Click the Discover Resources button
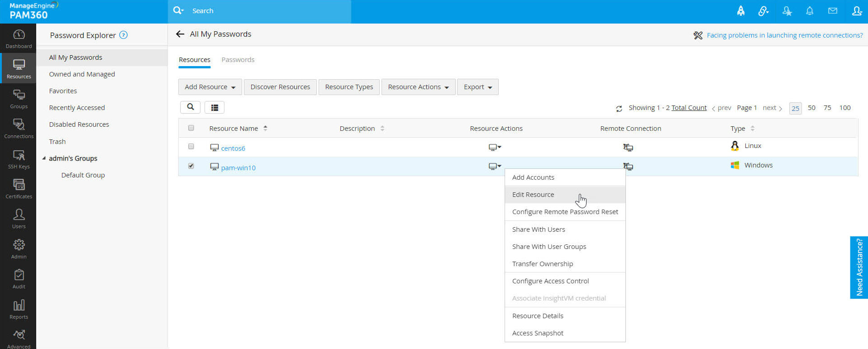 [280, 87]
